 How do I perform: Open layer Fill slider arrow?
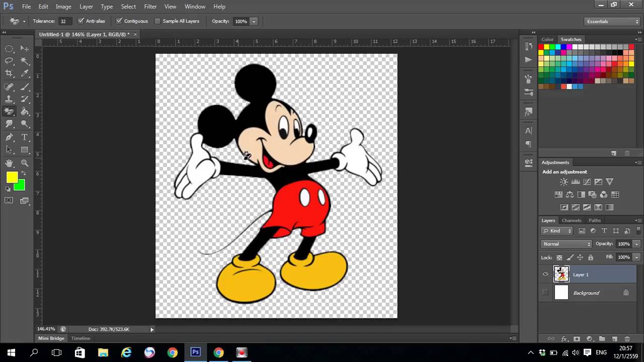pos(636,257)
